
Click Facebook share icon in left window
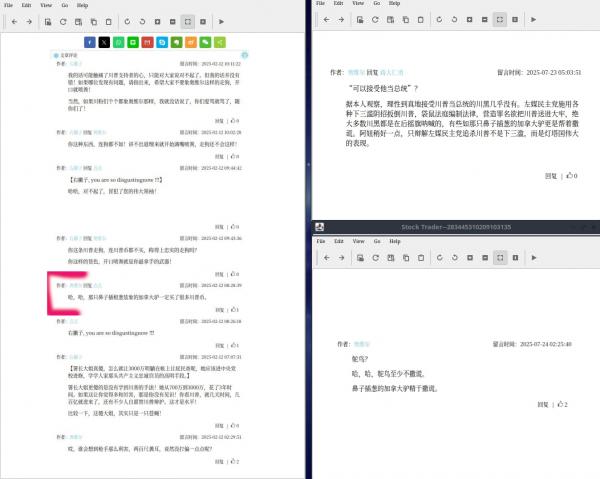(x=88, y=43)
